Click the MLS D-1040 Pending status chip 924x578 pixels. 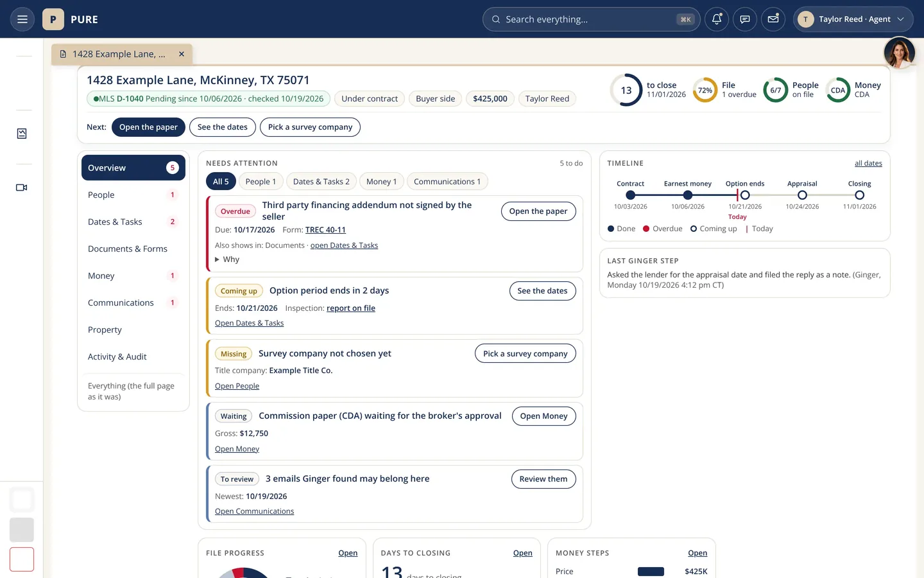pyautogui.click(x=209, y=99)
